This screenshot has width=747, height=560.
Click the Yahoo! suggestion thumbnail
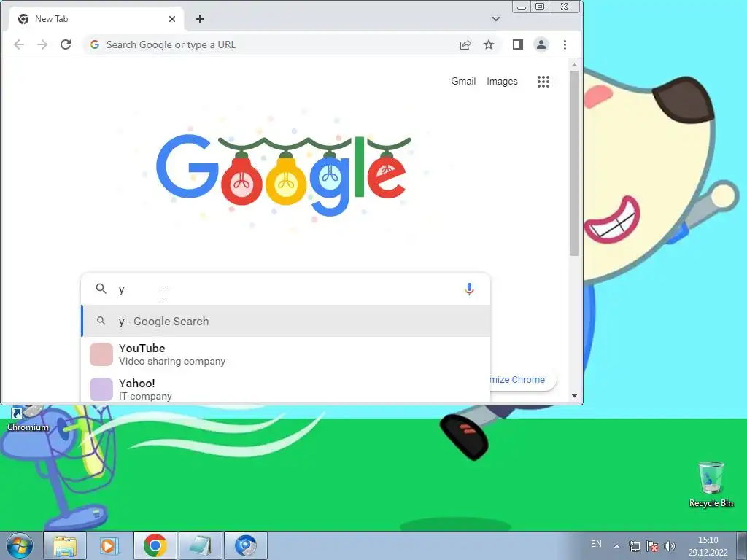point(101,389)
